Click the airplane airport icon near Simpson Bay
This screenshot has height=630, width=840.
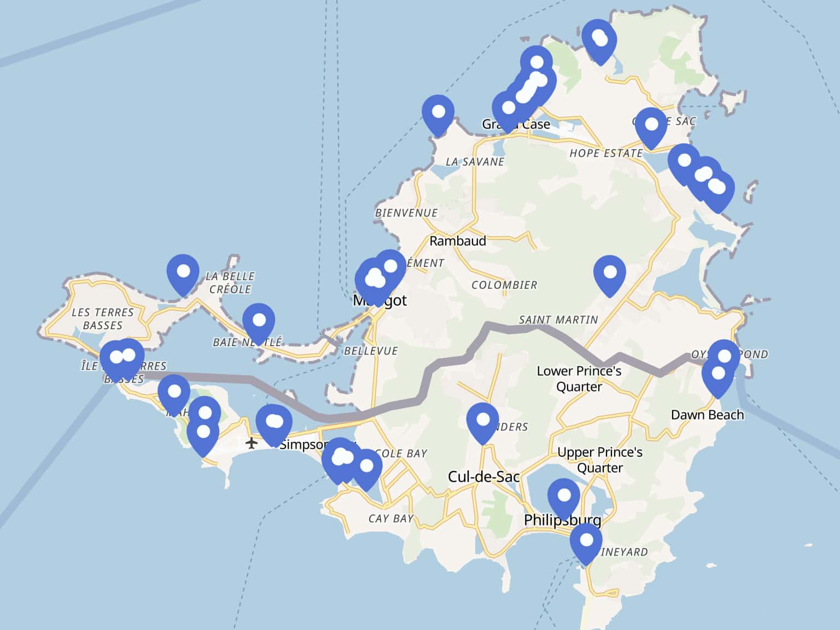[x=251, y=442]
